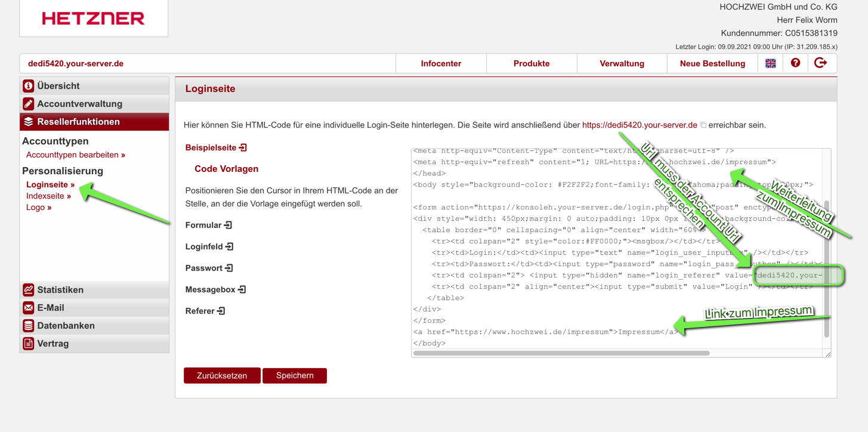Click the Übersicht info icon in sidebar
This screenshot has width=868, height=432.
pyautogui.click(x=28, y=86)
